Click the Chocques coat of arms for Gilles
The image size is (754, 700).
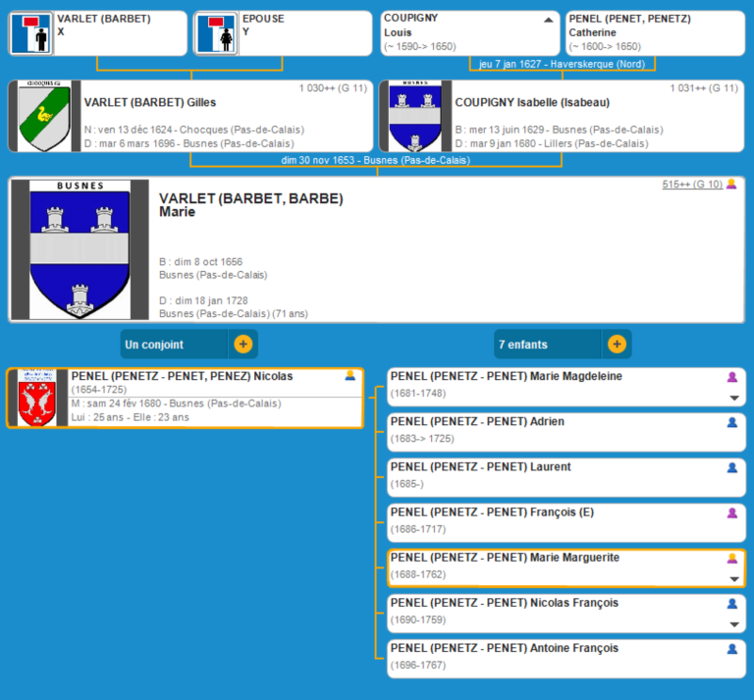click(x=44, y=116)
